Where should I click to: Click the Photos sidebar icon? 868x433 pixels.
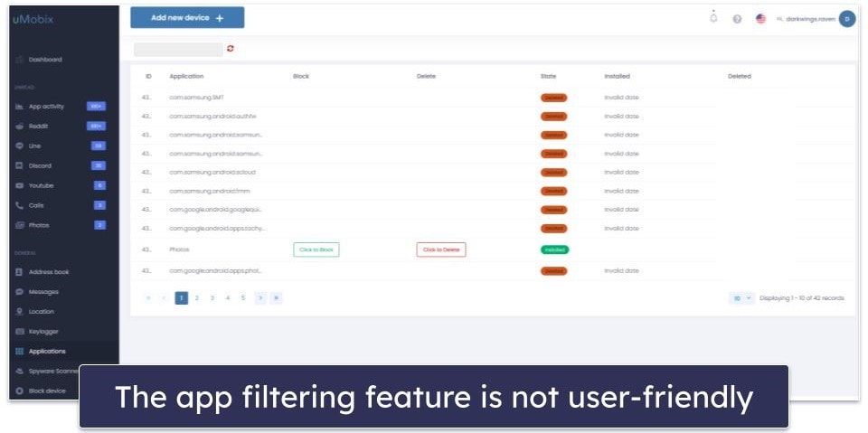pyautogui.click(x=19, y=225)
